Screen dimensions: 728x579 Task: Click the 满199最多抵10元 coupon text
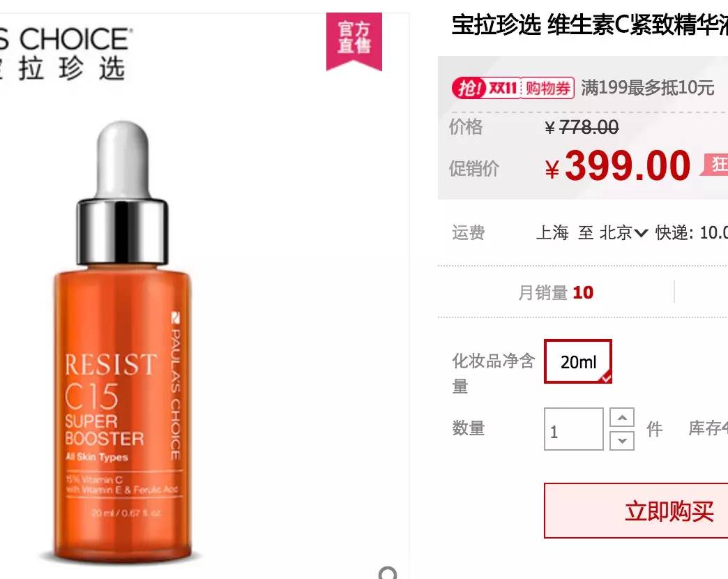648,87
